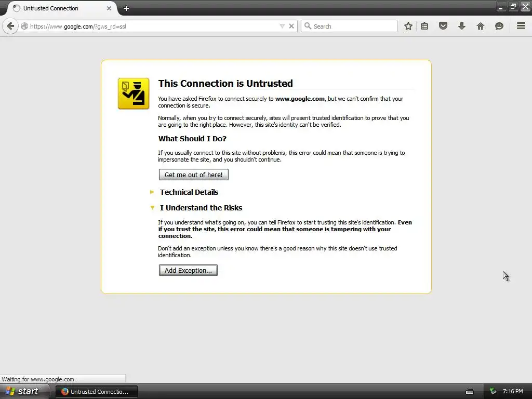The image size is (532, 399).
Task: Go to the Home page icon
Action: click(481, 26)
